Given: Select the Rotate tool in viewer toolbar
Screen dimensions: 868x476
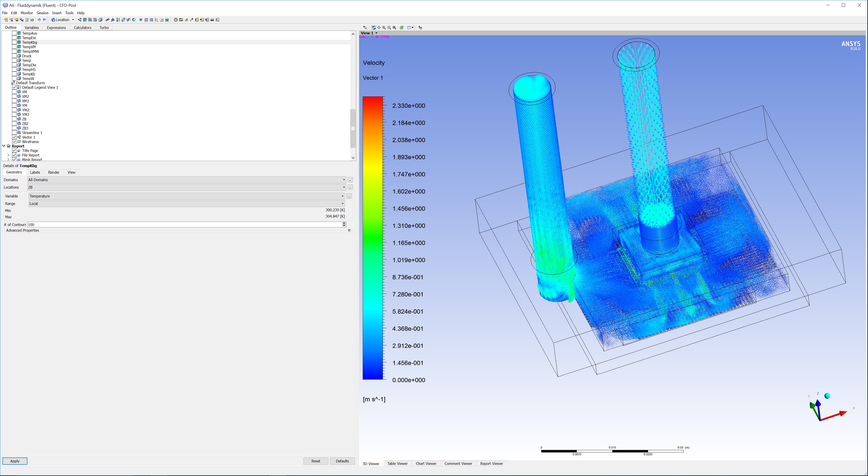Looking at the screenshot, I should 374,28.
